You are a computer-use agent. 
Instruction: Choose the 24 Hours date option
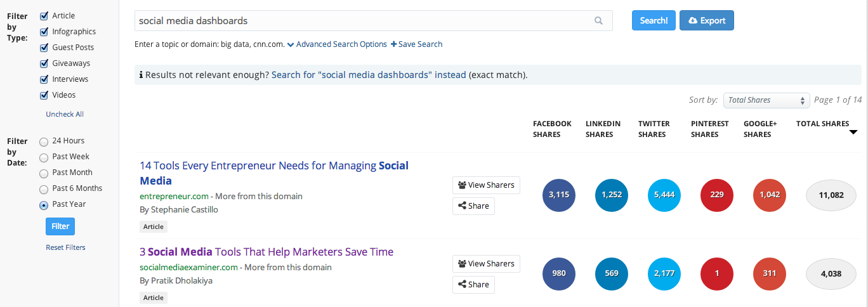pyautogui.click(x=44, y=141)
